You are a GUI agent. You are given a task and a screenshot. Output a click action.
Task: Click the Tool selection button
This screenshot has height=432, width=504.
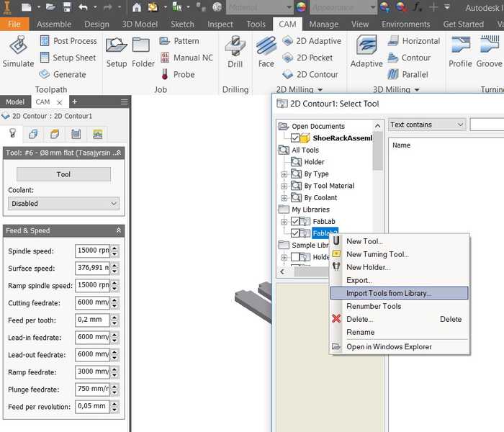tap(63, 174)
